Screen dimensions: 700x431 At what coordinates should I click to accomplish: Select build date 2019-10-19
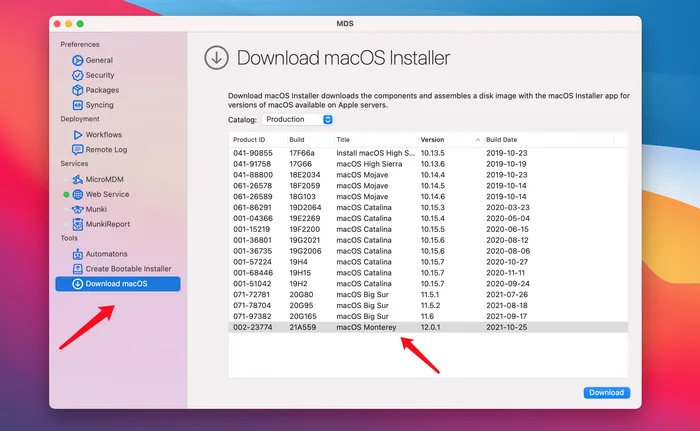[x=506, y=164]
